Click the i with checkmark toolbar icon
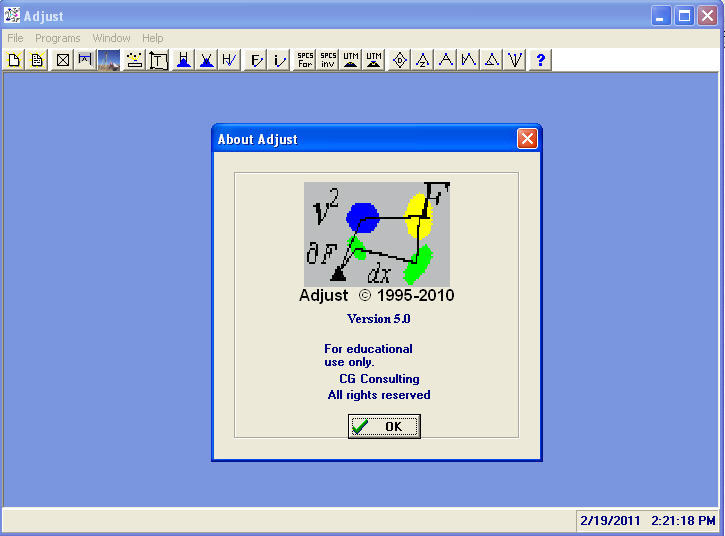This screenshot has width=725, height=536. click(x=279, y=60)
